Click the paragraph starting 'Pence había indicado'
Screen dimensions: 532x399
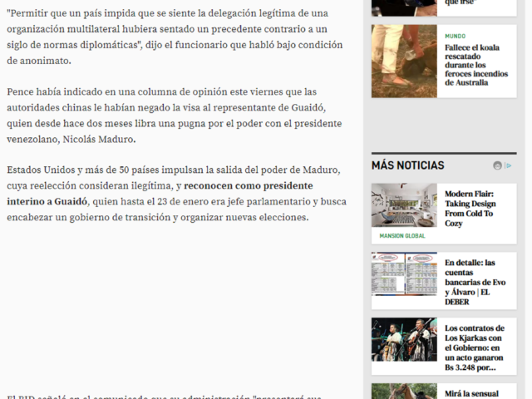[174, 115]
